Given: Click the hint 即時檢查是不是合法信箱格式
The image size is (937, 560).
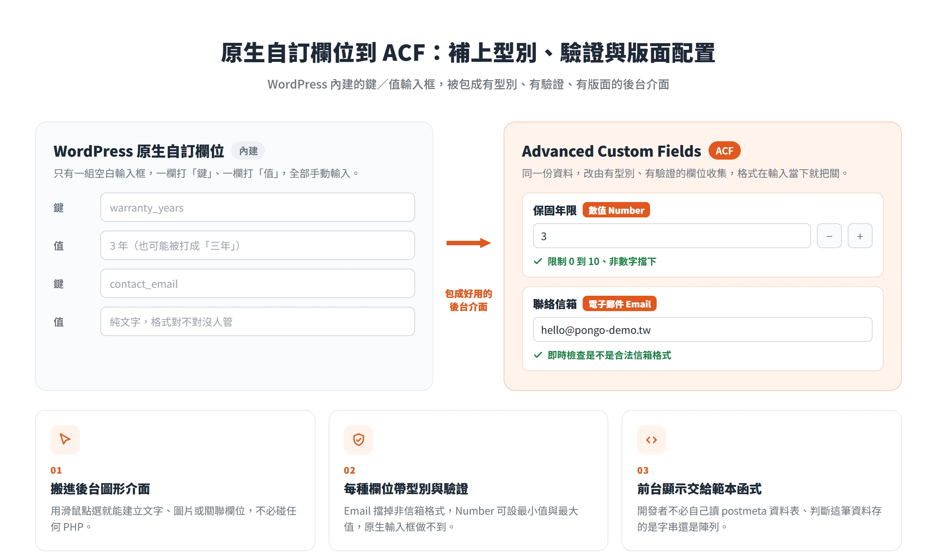Looking at the screenshot, I should coord(609,355).
